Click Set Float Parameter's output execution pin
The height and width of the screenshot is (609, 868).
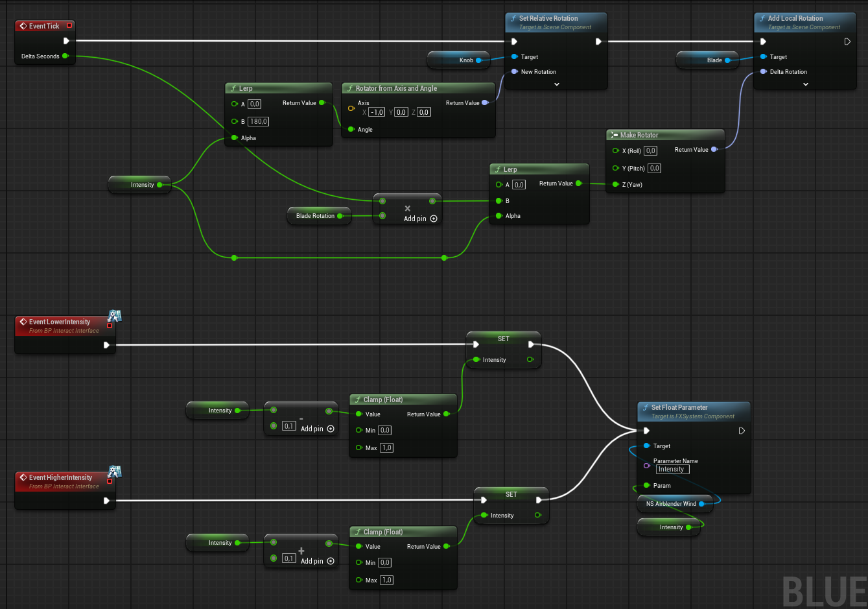point(742,431)
